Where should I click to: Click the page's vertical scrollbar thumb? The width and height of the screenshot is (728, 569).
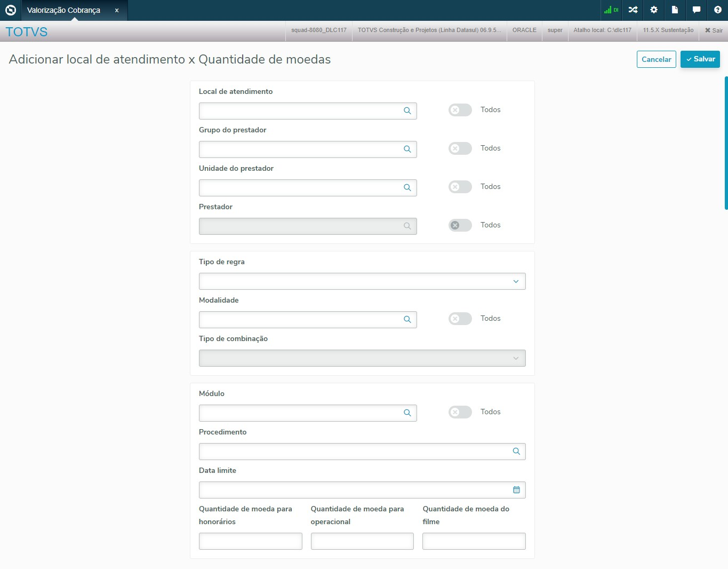point(726,143)
